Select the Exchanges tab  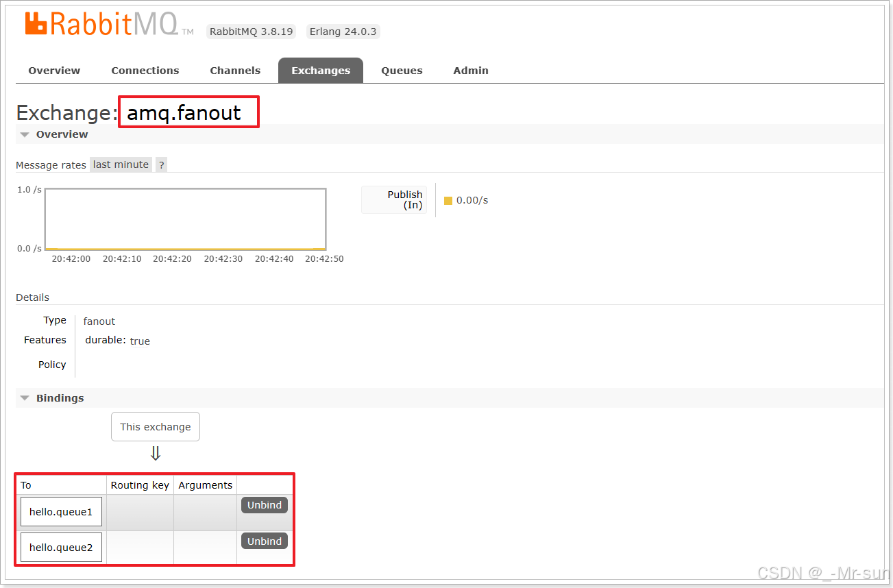point(321,71)
